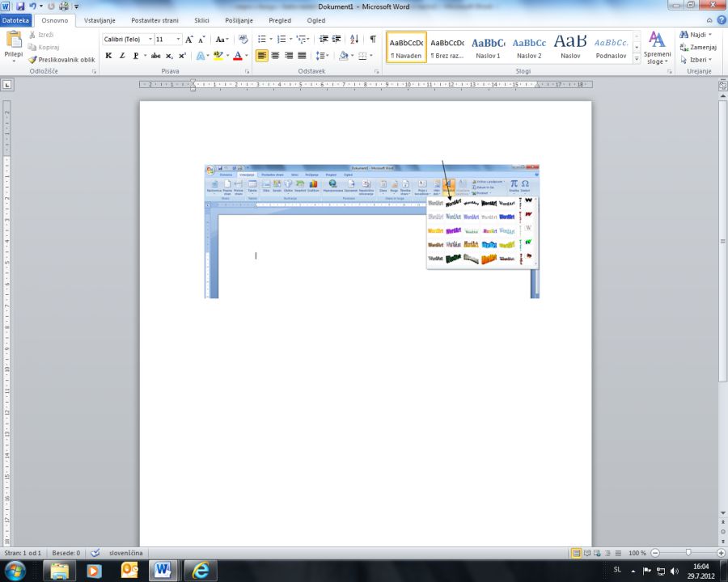Click decrease indent icon

pos(324,40)
